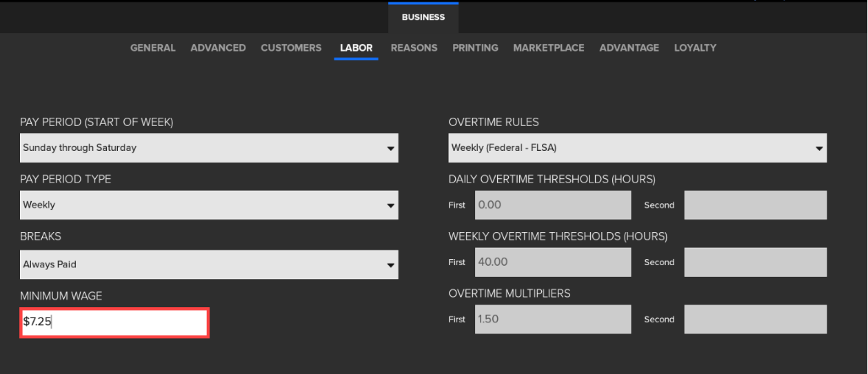Open the Business top tab
The height and width of the screenshot is (374, 868).
pyautogui.click(x=423, y=17)
